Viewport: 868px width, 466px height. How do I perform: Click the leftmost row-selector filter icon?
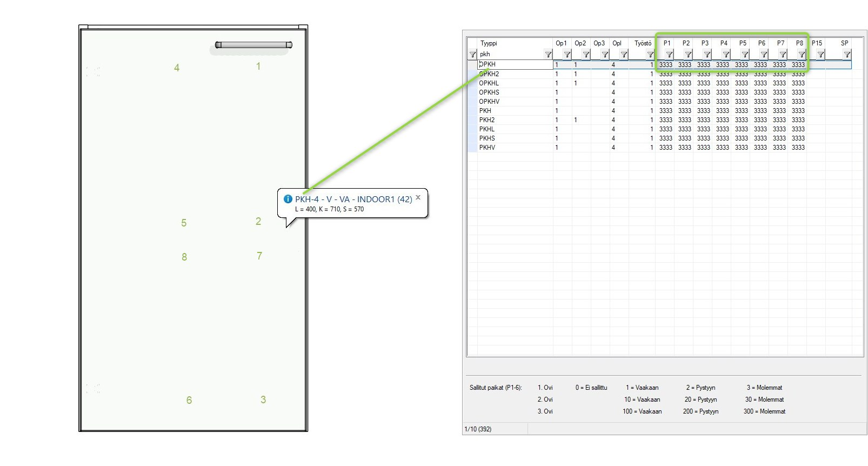click(472, 55)
